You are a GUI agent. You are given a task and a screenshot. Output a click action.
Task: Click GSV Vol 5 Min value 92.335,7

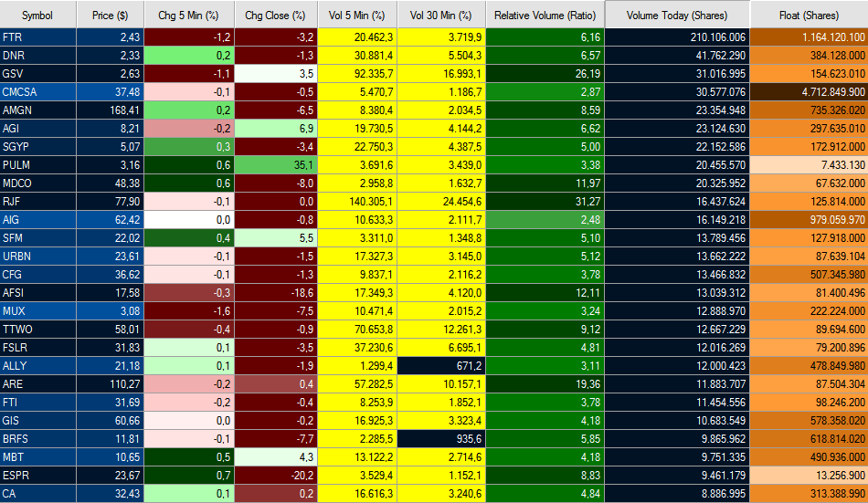click(357, 74)
